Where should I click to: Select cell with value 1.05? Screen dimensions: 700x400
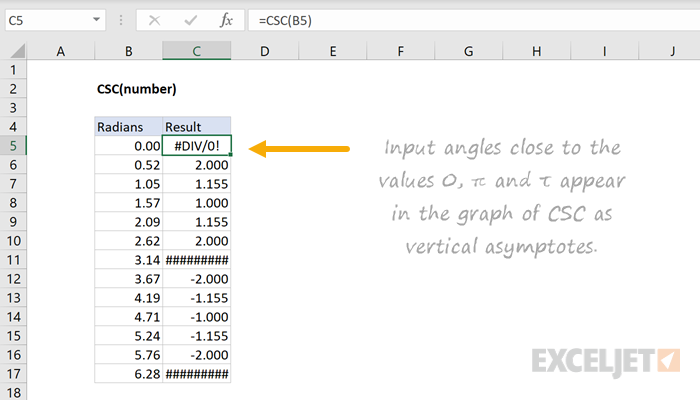click(x=129, y=184)
